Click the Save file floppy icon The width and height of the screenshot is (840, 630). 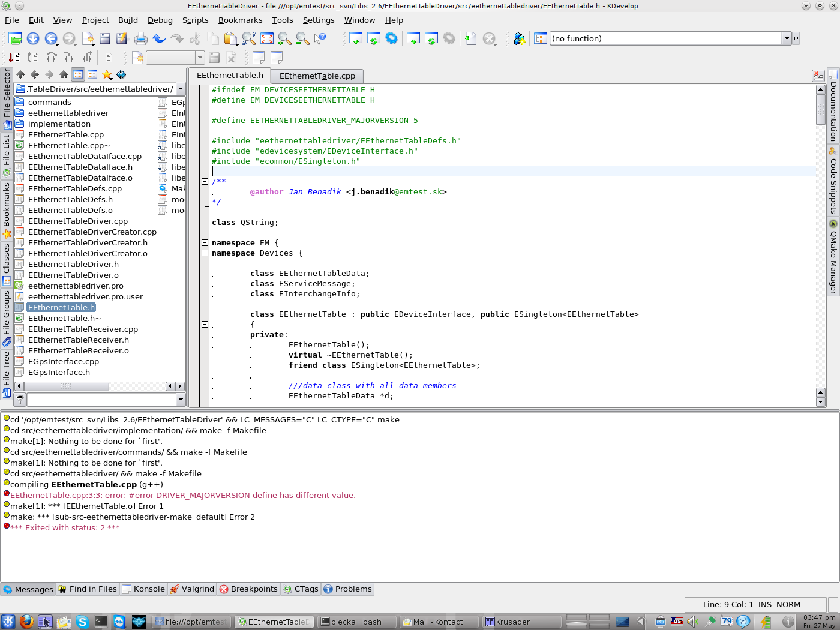pyautogui.click(x=105, y=39)
